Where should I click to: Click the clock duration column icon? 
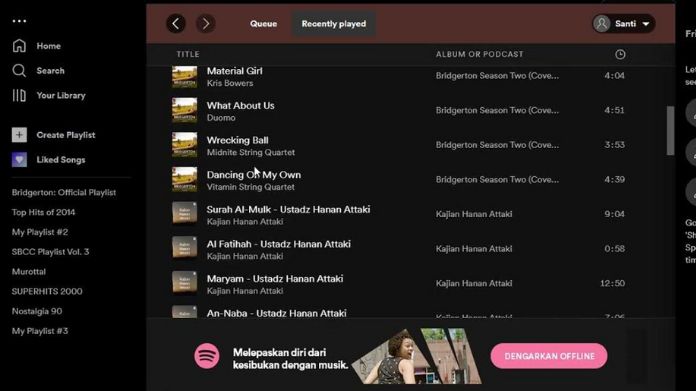click(620, 54)
